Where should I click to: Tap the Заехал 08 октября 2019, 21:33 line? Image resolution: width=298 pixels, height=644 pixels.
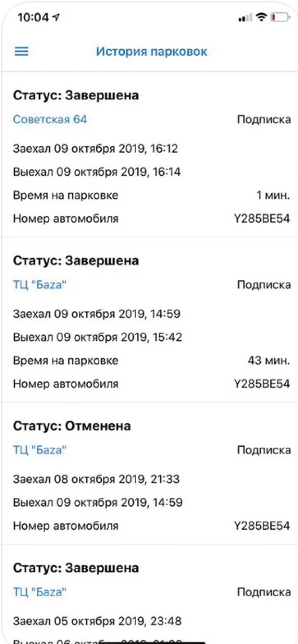tap(96, 479)
